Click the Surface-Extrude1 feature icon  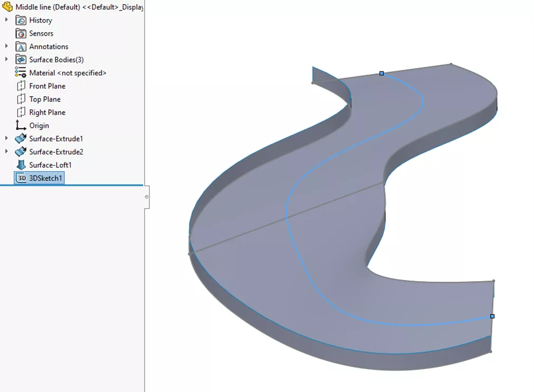tap(20, 138)
